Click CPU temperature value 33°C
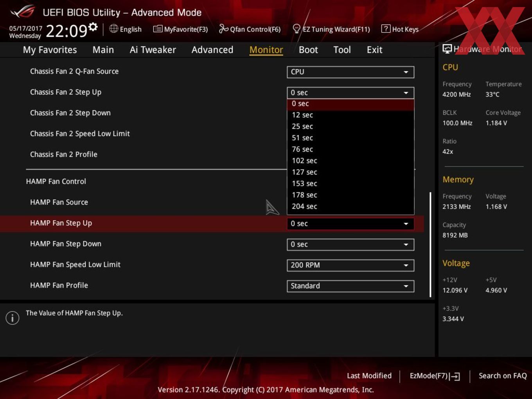The image size is (532, 399). tap(492, 94)
